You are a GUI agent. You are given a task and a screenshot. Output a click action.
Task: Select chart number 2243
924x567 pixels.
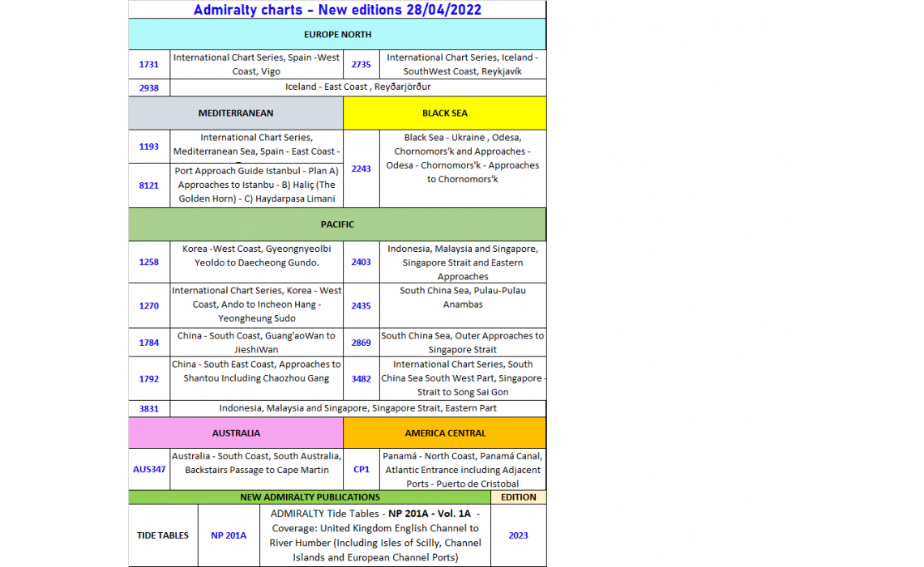[361, 169]
